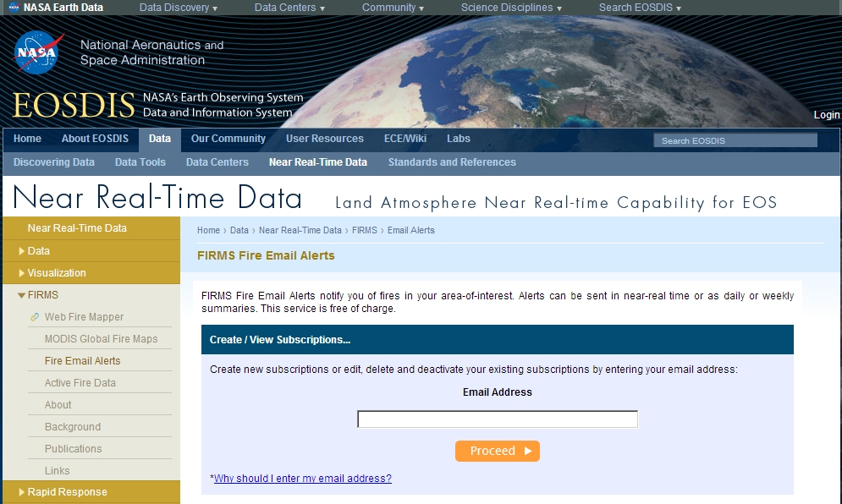The width and height of the screenshot is (842, 504).
Task: Click the Search EOSDIS search box
Action: pyautogui.click(x=735, y=140)
